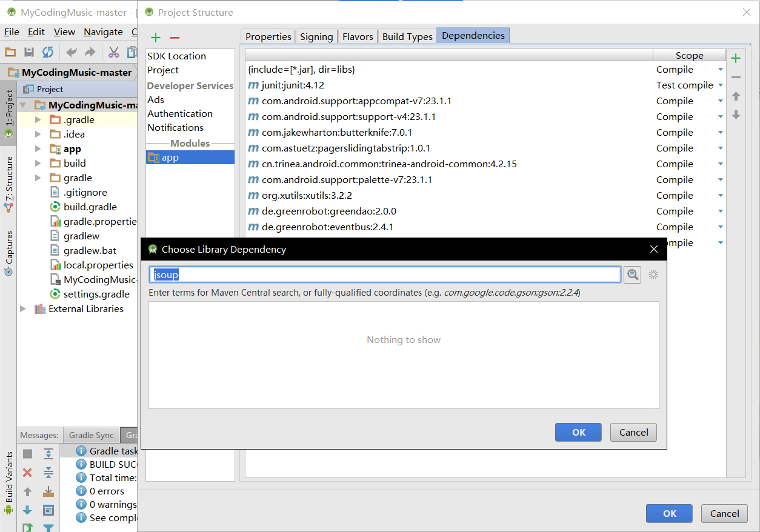This screenshot has height=532, width=760.
Task: Select build.gradle file in project tree
Action: 82,207
